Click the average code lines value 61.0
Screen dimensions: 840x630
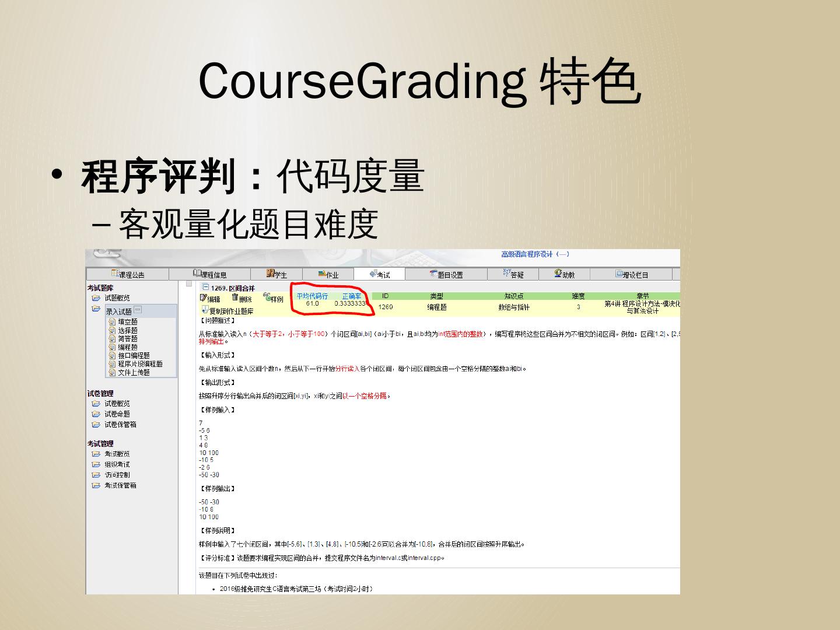click(313, 304)
